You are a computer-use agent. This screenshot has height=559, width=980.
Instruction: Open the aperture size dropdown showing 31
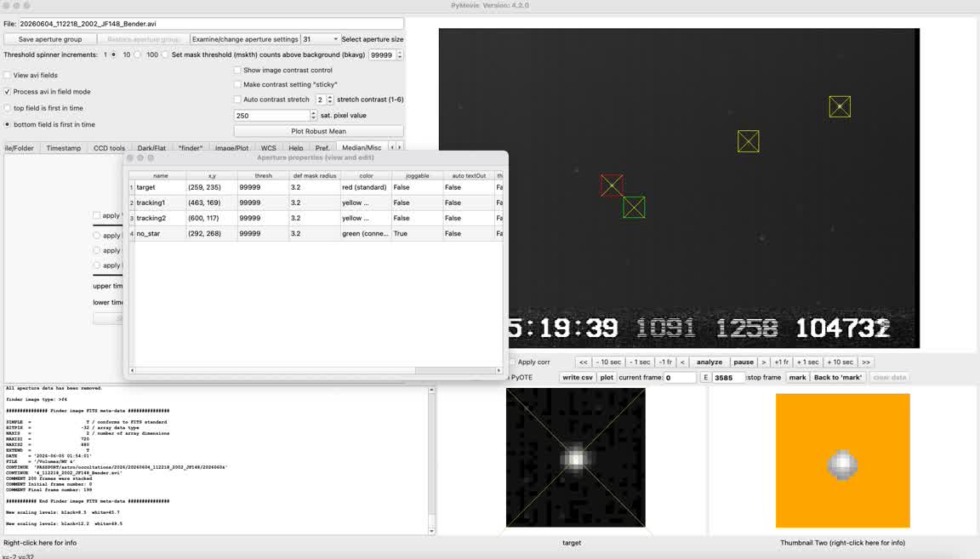pyautogui.click(x=321, y=39)
